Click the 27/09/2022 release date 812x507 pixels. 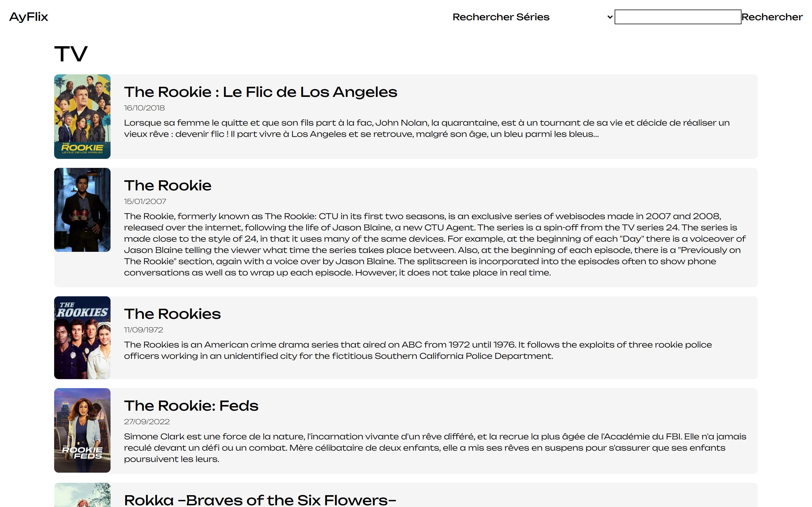pyautogui.click(x=147, y=422)
